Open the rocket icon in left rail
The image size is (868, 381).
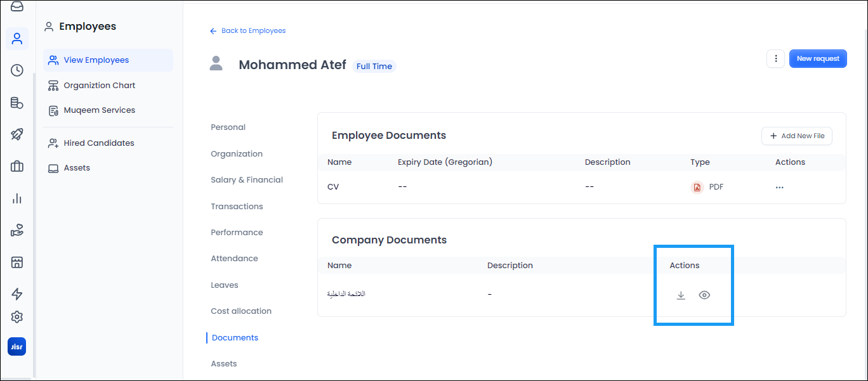point(17,134)
